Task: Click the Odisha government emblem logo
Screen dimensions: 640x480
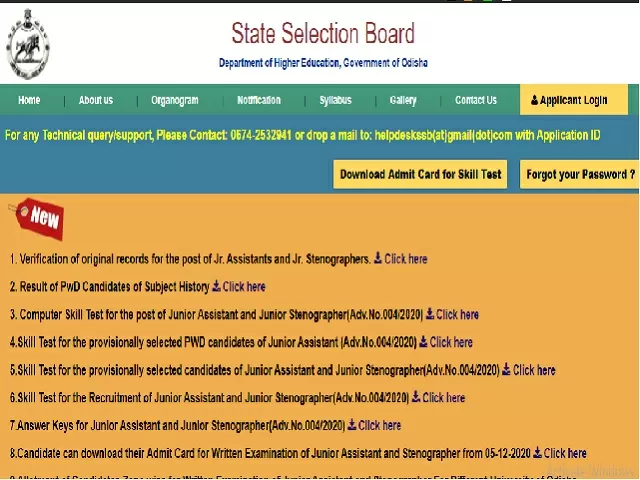Action: (x=28, y=43)
